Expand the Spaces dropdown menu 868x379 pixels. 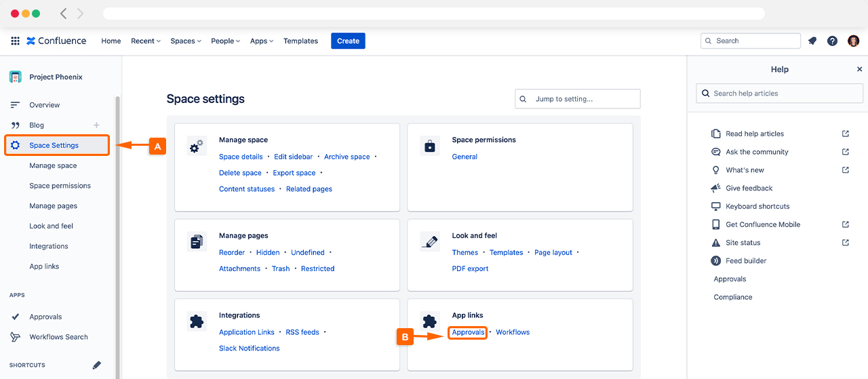pyautogui.click(x=185, y=41)
